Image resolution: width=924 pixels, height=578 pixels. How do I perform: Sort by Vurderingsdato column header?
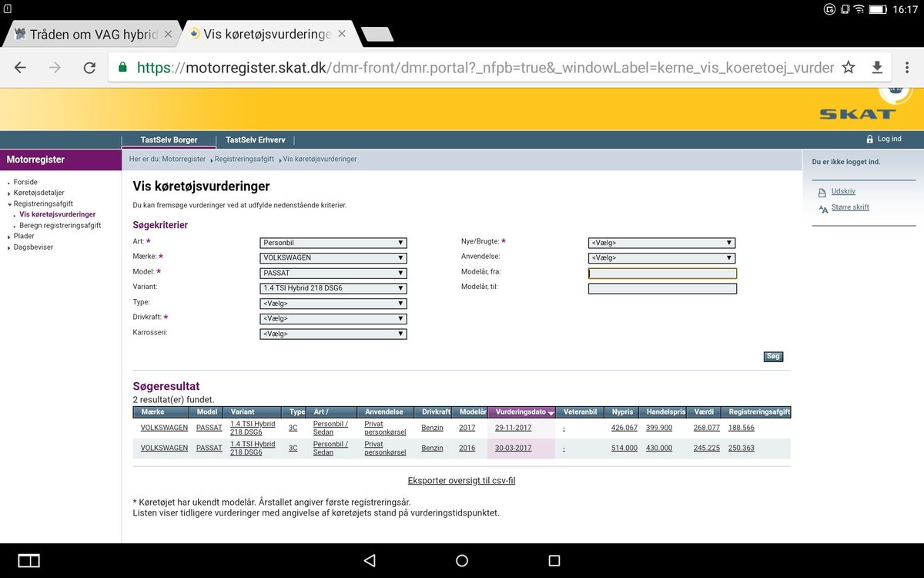pos(521,412)
